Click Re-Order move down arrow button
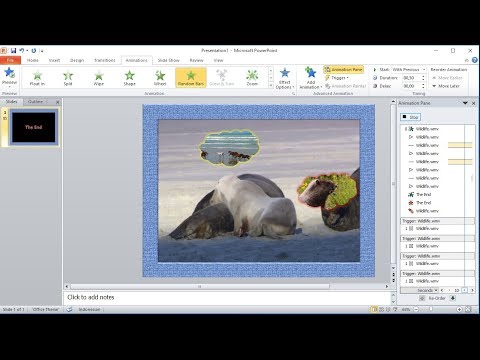This screenshot has width=480, height=360. [453, 298]
